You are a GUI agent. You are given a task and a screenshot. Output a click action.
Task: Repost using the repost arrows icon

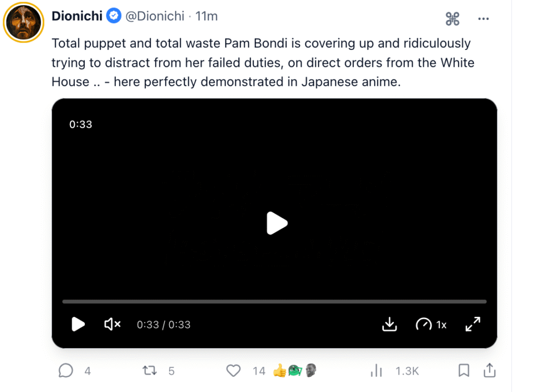click(x=150, y=371)
